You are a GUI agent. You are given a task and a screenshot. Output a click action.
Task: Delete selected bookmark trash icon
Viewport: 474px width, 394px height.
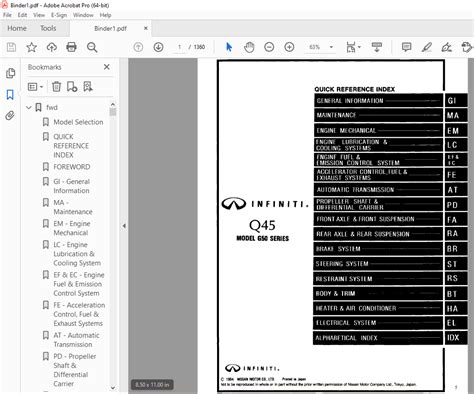(x=56, y=87)
